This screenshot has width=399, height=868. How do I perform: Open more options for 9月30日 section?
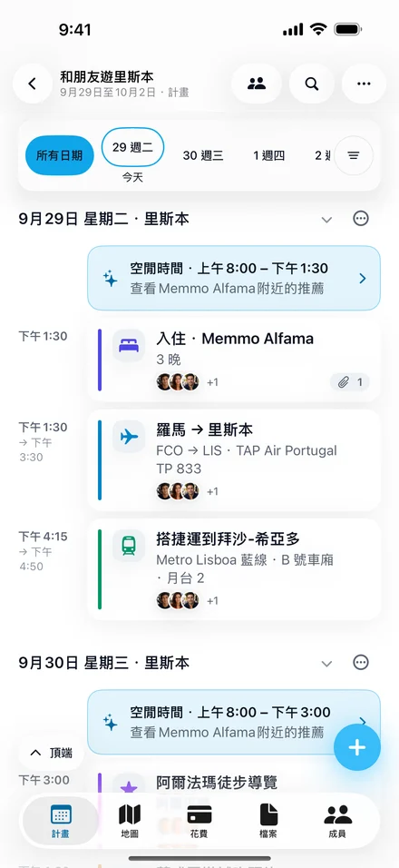tap(361, 663)
